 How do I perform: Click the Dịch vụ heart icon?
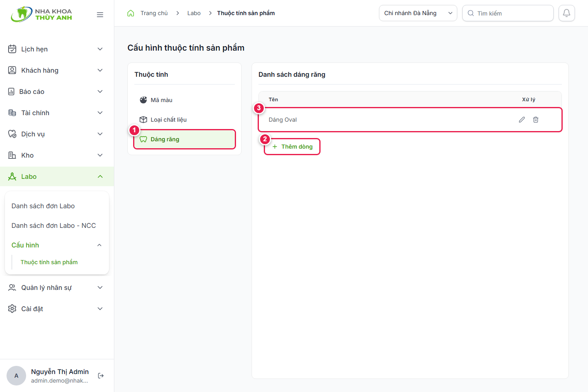coord(12,134)
